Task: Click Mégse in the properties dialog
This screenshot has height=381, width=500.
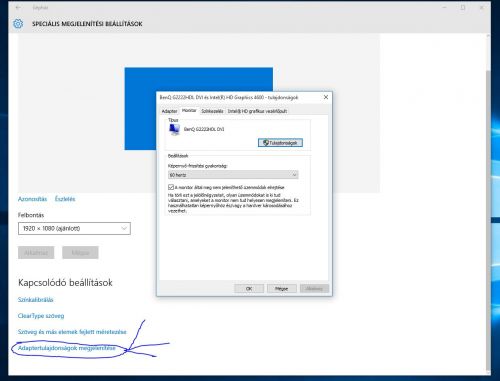Action: pos(282,289)
